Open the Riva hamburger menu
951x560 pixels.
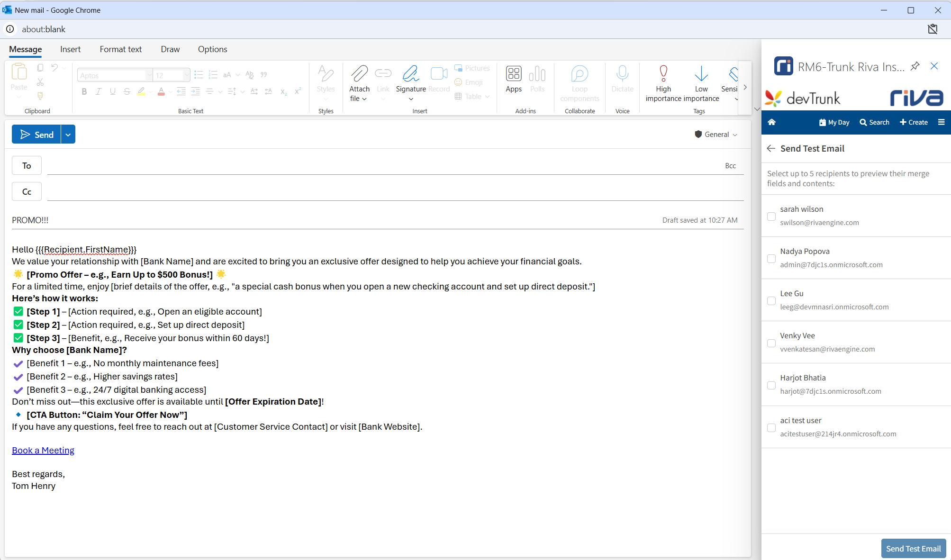click(x=941, y=122)
